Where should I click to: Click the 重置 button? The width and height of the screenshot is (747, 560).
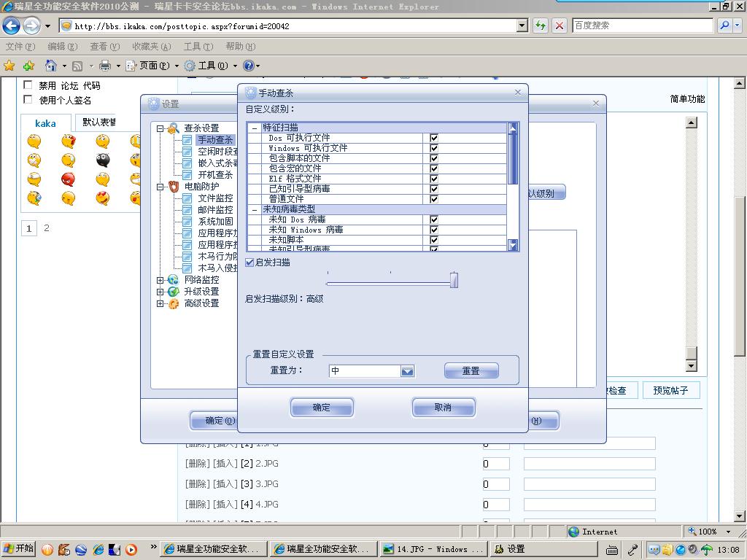(x=471, y=370)
